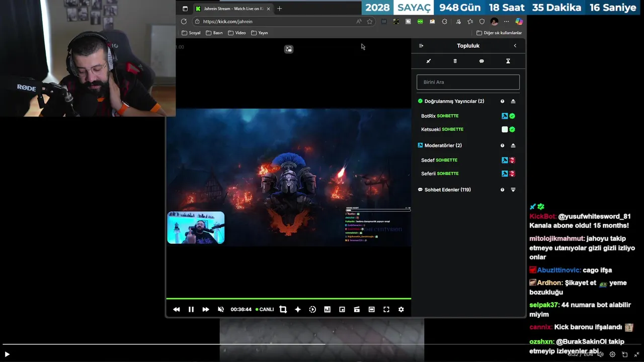Click the sparkle icon in player controls
The image size is (644, 362).
[x=298, y=310]
